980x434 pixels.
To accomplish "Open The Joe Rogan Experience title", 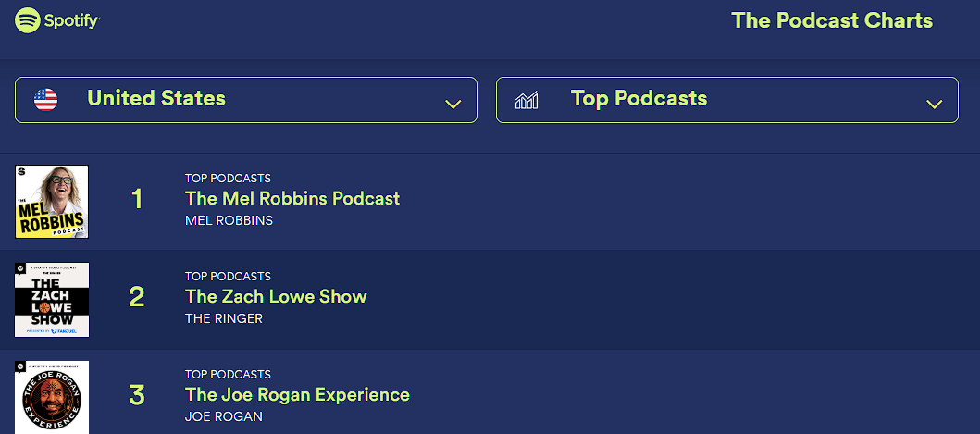I will coord(297,394).
